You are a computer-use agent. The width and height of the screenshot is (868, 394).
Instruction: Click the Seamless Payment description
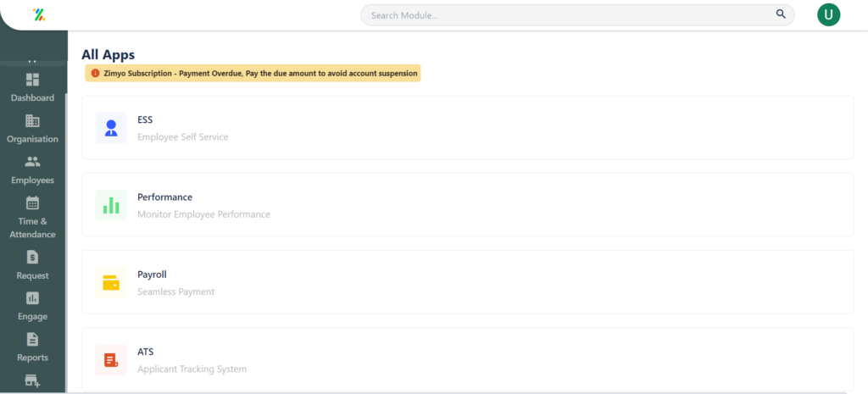click(176, 291)
